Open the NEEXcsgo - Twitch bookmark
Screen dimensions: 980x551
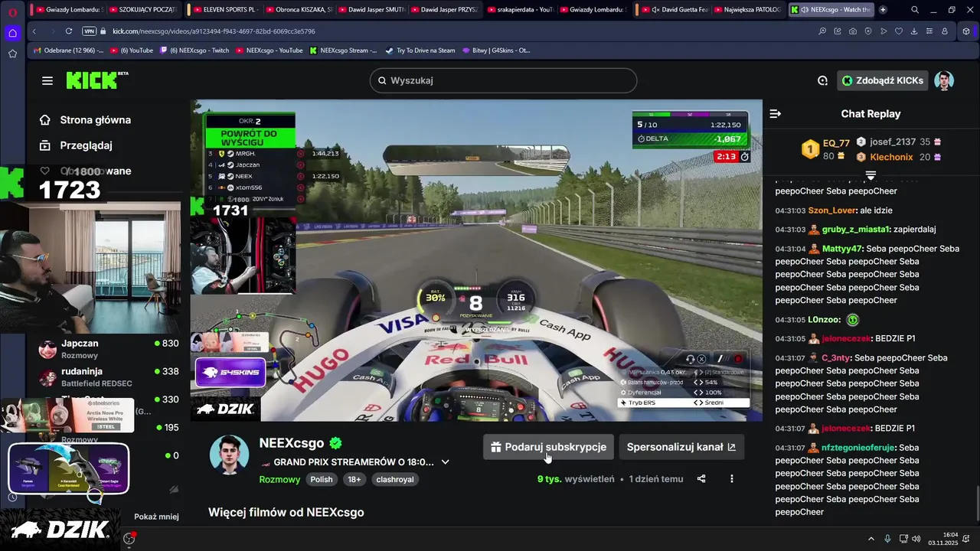194,51
